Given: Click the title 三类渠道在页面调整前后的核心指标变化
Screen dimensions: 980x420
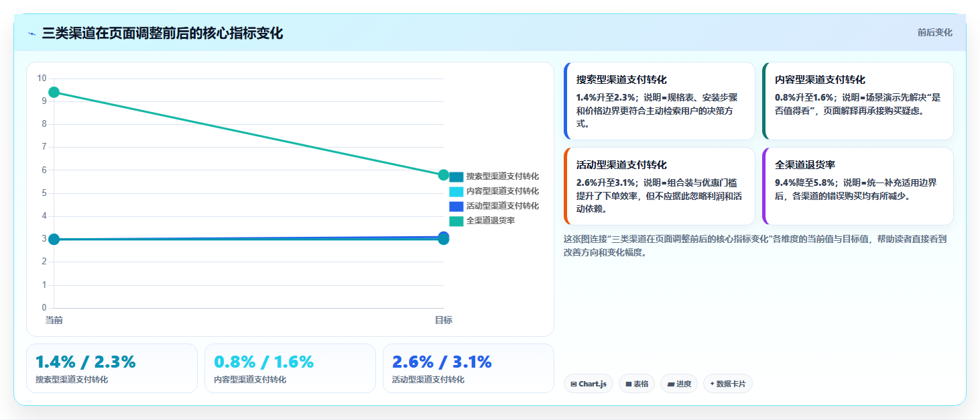Looking at the screenshot, I should pyautogui.click(x=162, y=34).
